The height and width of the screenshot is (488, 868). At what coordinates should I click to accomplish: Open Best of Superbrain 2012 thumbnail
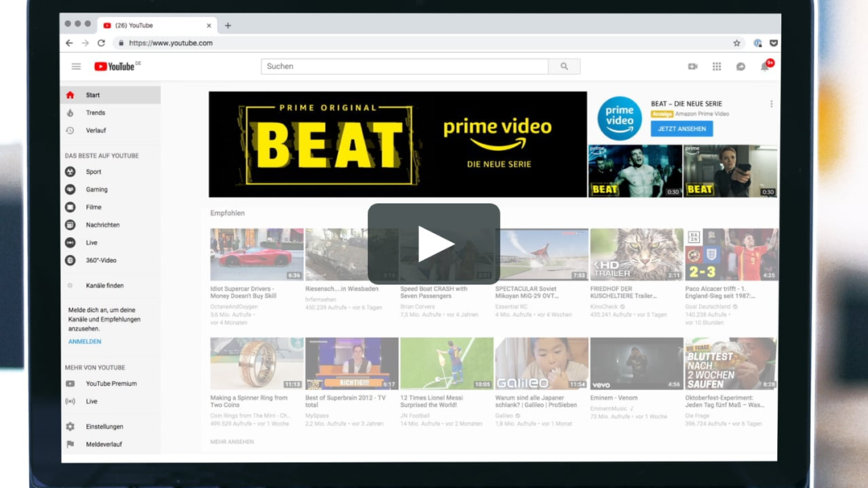coord(352,364)
